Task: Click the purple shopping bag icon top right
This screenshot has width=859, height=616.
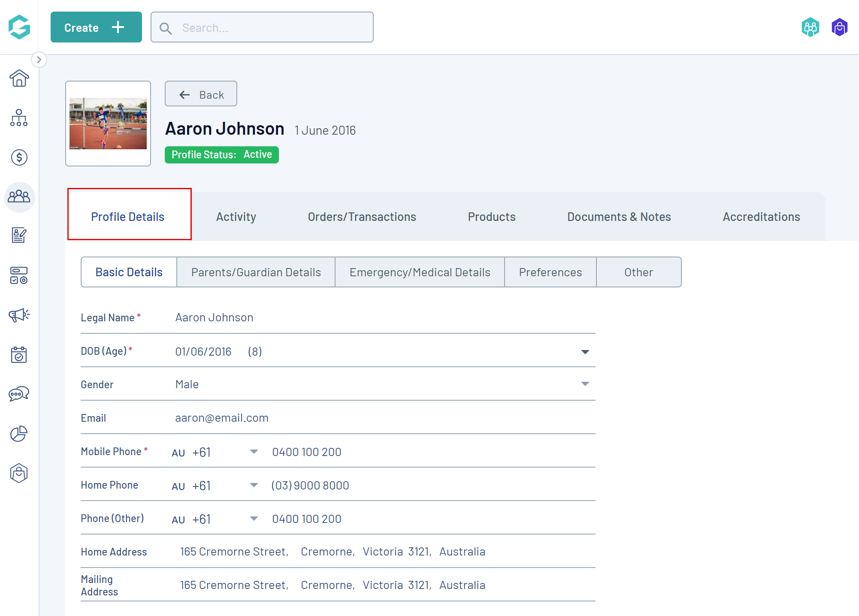Action: pyautogui.click(x=839, y=28)
